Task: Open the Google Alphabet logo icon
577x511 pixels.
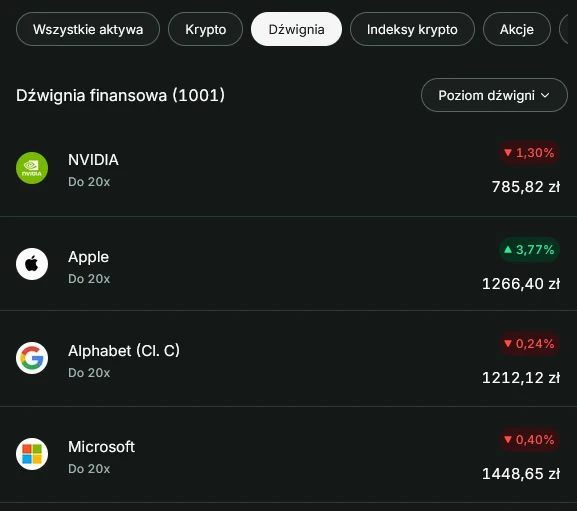Action: coord(32,358)
